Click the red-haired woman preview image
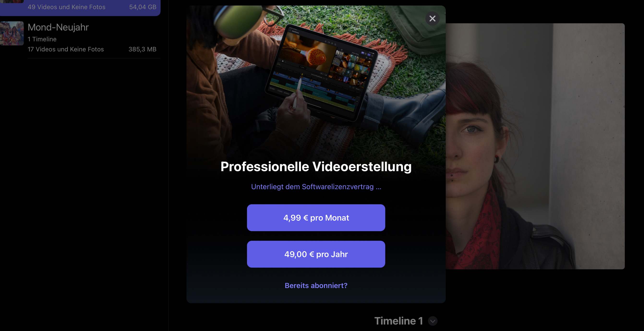Screen dimensions: 644x331 coord(535,146)
